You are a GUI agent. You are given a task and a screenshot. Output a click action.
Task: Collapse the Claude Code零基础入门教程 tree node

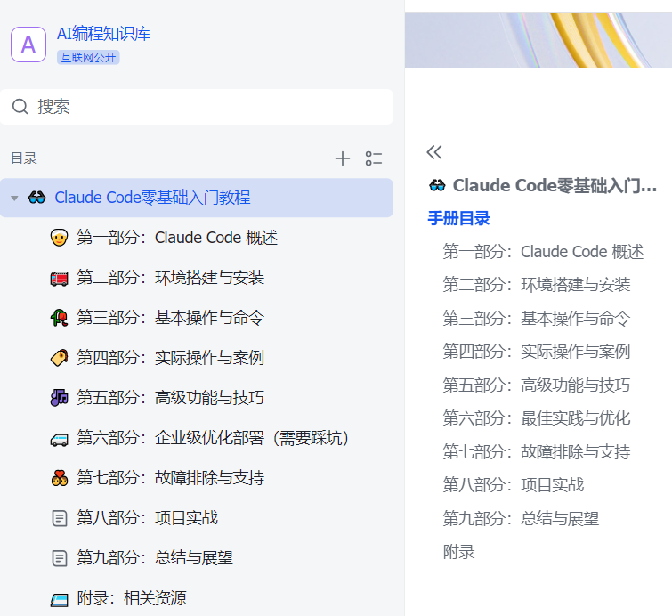[x=14, y=198]
